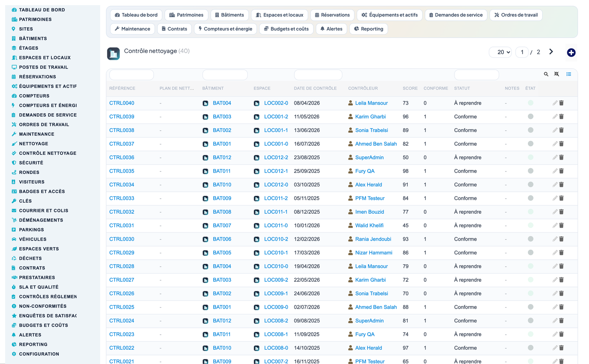The height and width of the screenshot is (364, 589).
Task: Open controller link Walid Khelifi
Action: (x=369, y=226)
